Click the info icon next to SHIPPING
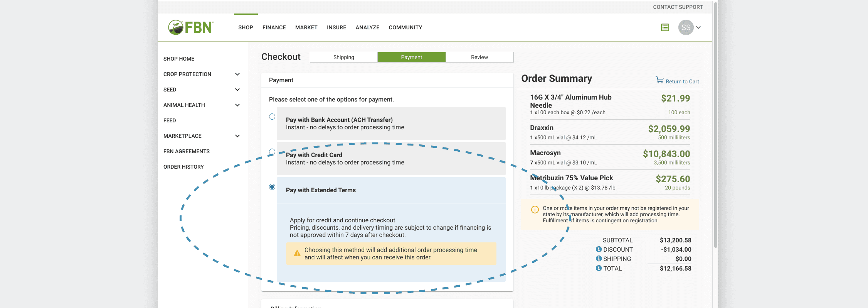 [599, 259]
